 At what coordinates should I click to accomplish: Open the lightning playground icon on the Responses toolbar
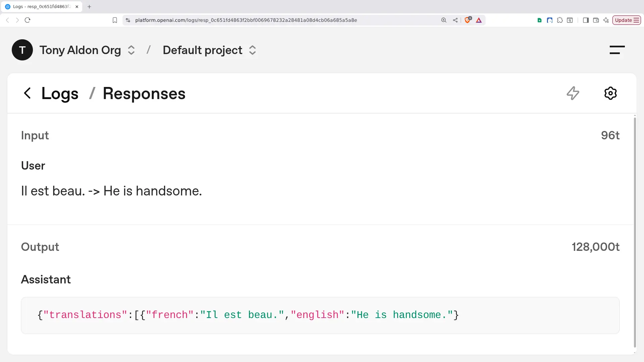(x=572, y=93)
